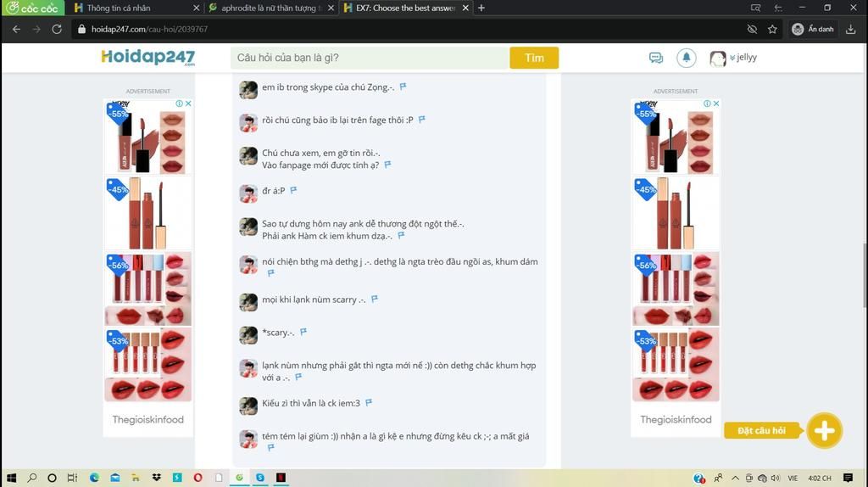Image resolution: width=868 pixels, height=487 pixels.
Task: Report the '*scary.-.' comment using its flag
Action: [x=303, y=332]
